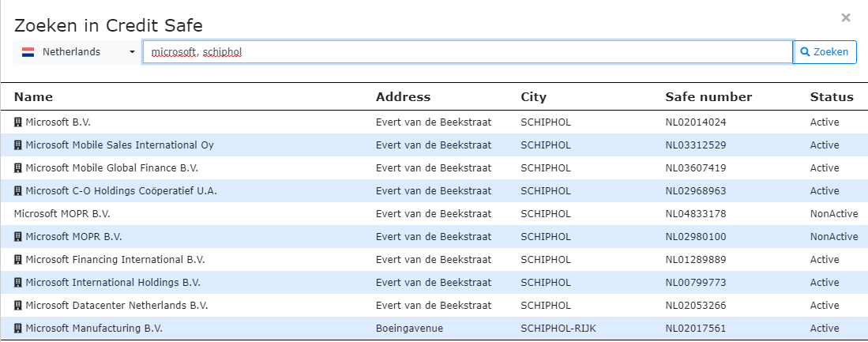Viewport: 868px width, 342px height.
Task: Click building icon next to Microsoft Mobile Sales International Oy
Action: coord(18,145)
